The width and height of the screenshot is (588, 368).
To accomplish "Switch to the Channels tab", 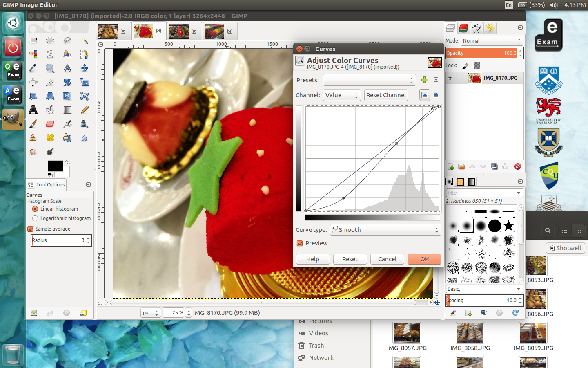I will (463, 28).
